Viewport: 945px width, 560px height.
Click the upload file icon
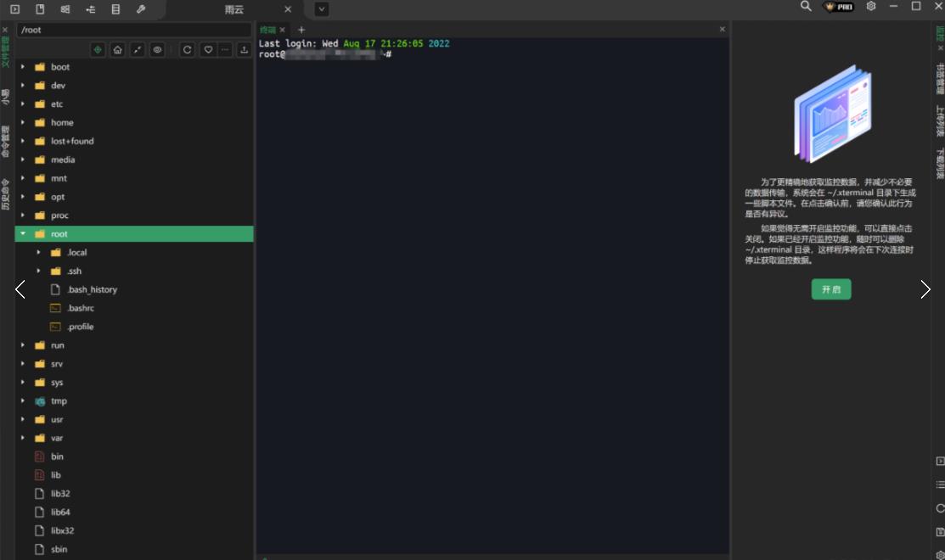tap(245, 50)
